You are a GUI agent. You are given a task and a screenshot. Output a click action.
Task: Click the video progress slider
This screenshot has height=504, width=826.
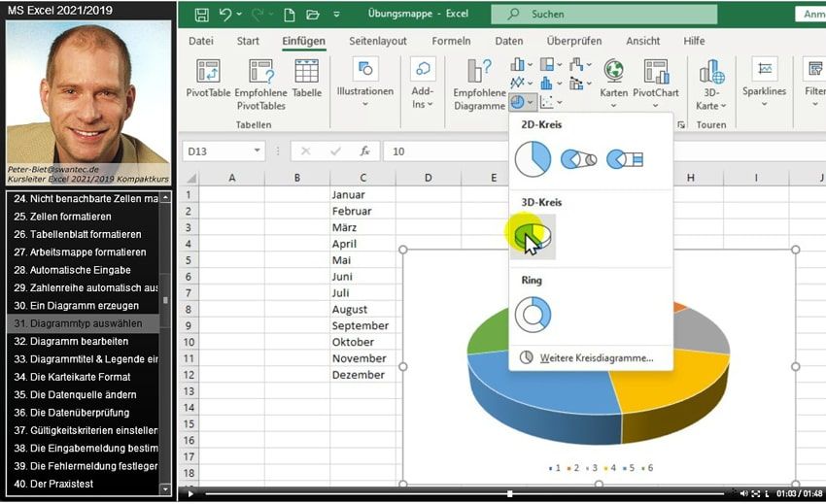(x=509, y=493)
